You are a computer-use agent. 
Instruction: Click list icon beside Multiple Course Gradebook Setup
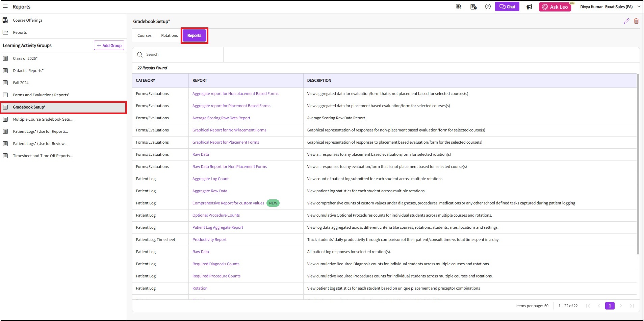pyautogui.click(x=5, y=119)
